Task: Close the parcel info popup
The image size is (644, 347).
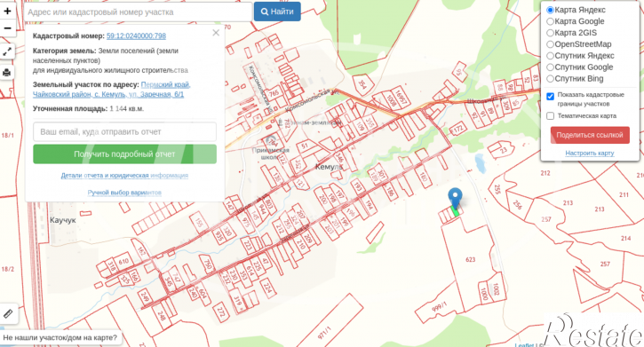Action: (216, 33)
